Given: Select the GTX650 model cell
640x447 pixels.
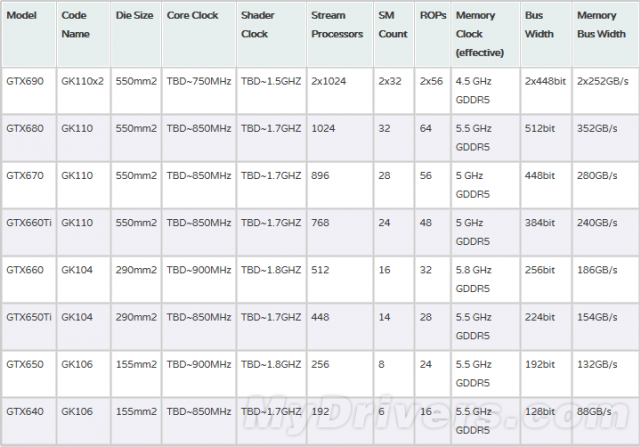Looking at the screenshot, I should (29, 374).
